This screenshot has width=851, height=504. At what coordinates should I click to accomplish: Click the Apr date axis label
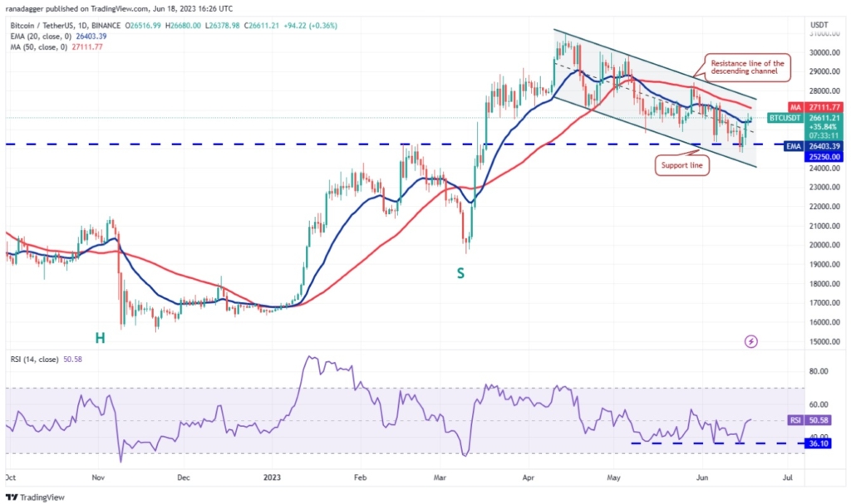tap(528, 477)
